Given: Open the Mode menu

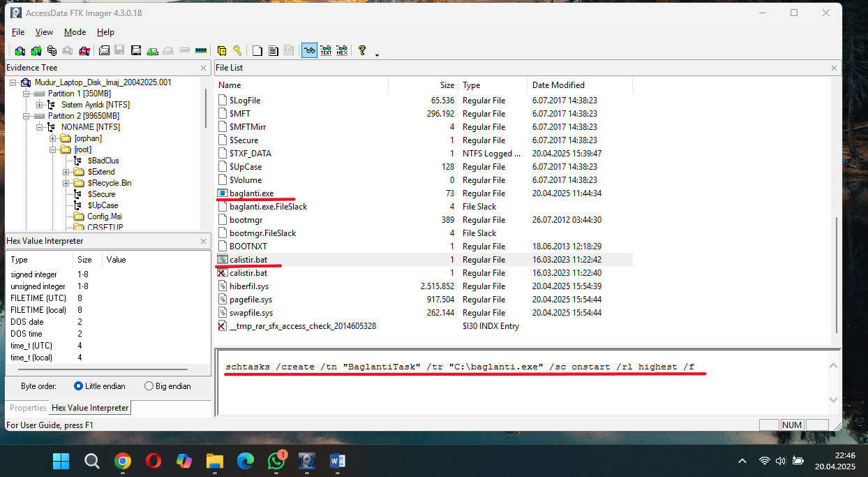Looking at the screenshot, I should click(x=75, y=32).
